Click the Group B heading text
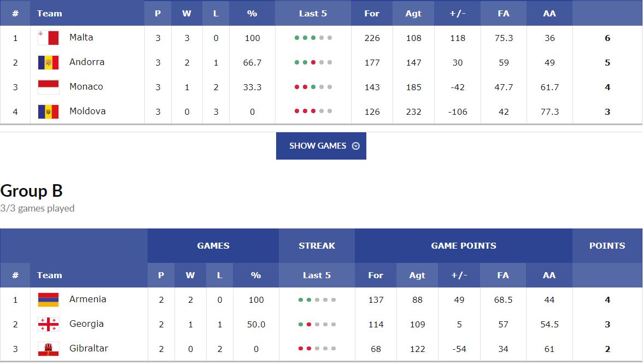The image size is (643, 364). [x=32, y=191]
